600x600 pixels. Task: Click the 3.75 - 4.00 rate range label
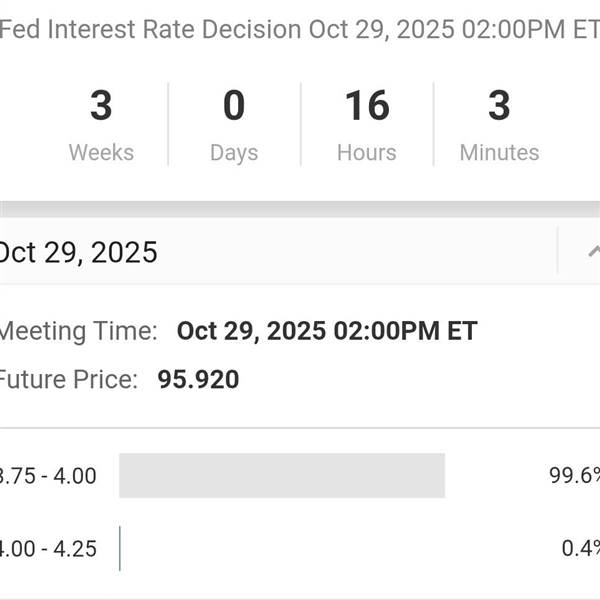point(48,476)
